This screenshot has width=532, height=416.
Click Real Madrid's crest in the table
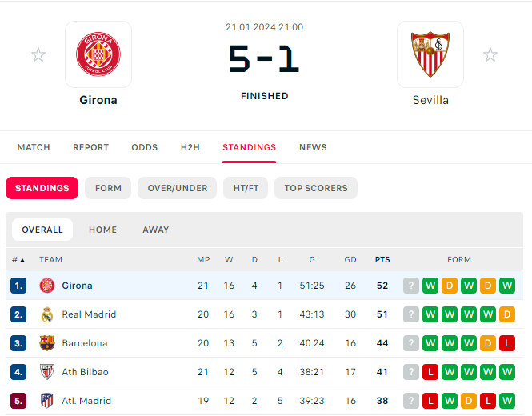click(47, 314)
